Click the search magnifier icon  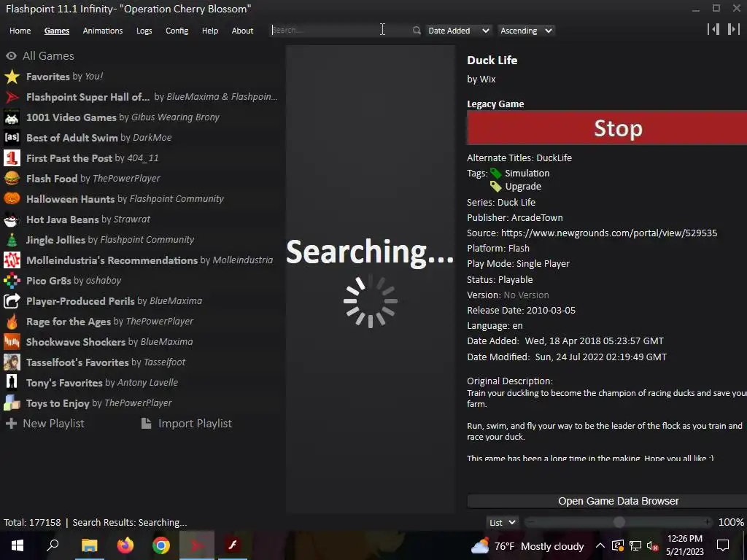417,31
